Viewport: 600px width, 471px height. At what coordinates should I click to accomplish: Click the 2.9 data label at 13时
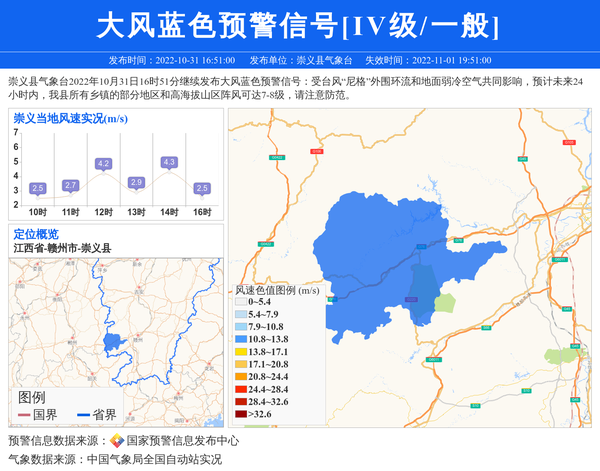coord(136,182)
